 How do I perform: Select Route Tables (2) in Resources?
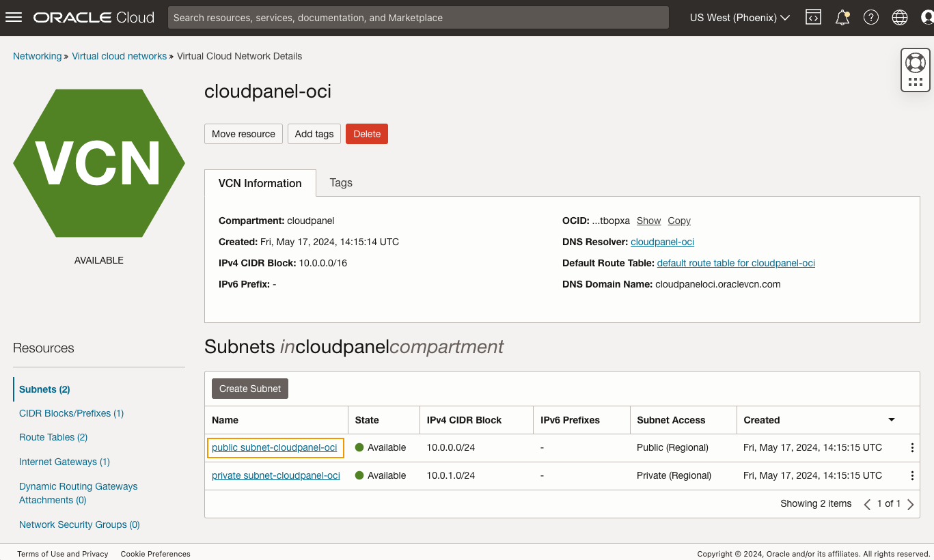(x=53, y=437)
